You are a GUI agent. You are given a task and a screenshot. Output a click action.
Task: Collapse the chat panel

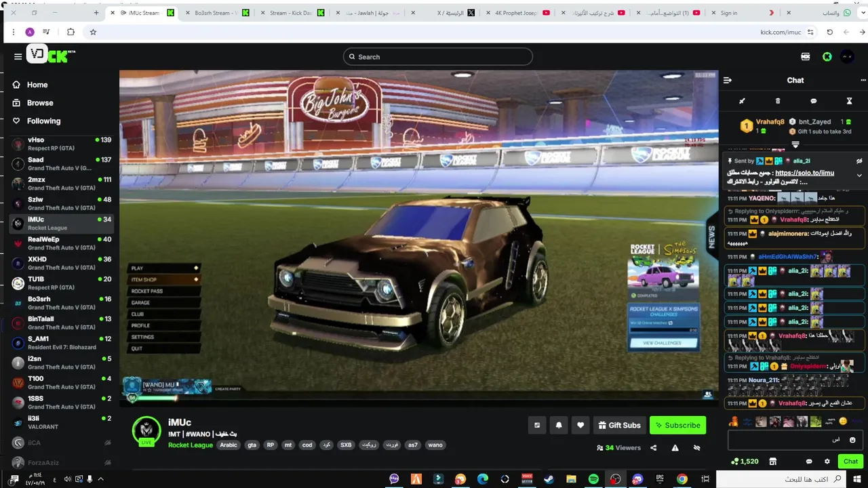tap(728, 80)
